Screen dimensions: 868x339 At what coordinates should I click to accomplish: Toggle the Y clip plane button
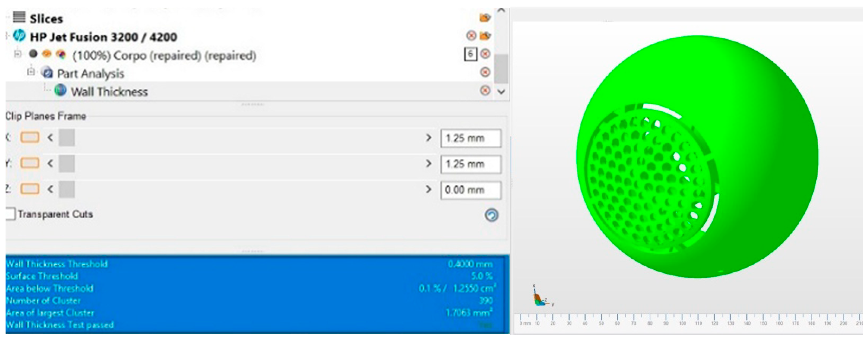click(30, 163)
